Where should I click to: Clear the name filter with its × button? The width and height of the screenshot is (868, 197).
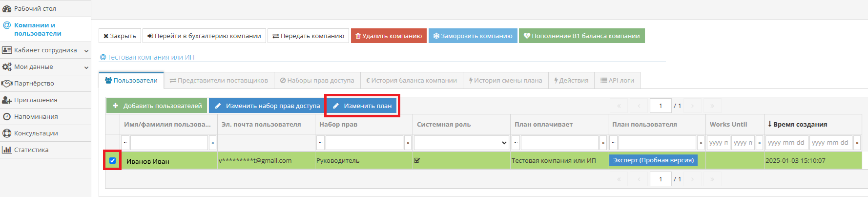pos(212,143)
